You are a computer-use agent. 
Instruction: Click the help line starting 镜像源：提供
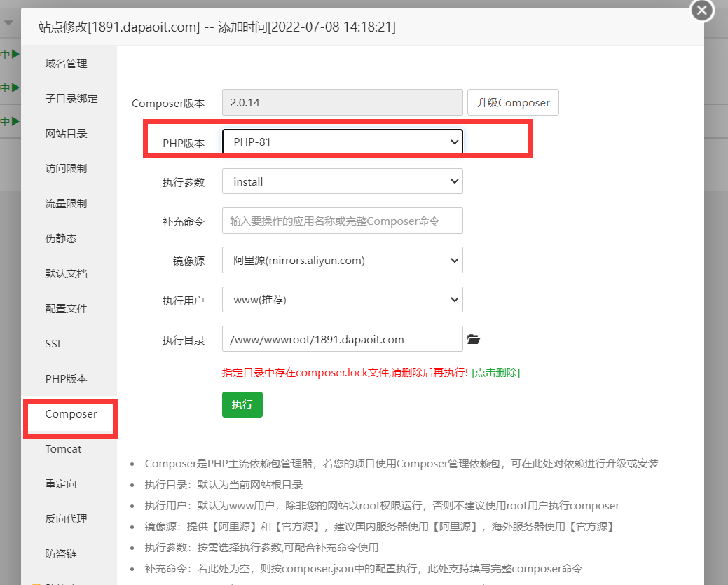coord(380,527)
